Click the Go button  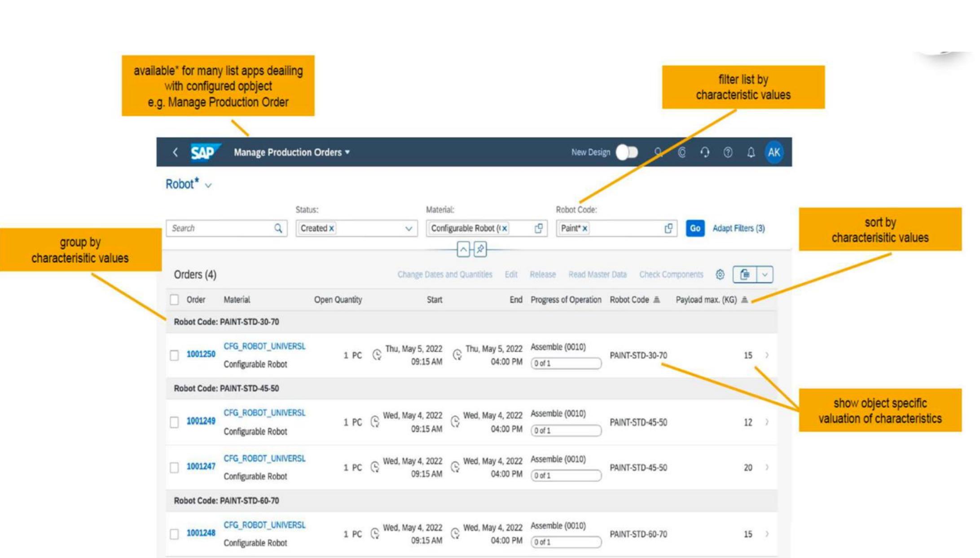pyautogui.click(x=695, y=228)
